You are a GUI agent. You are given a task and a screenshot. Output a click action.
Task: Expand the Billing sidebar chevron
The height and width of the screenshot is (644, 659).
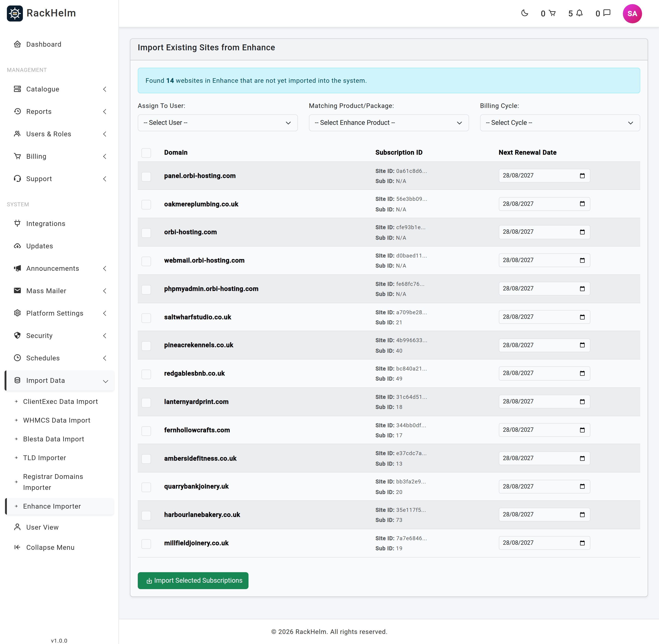105,156
